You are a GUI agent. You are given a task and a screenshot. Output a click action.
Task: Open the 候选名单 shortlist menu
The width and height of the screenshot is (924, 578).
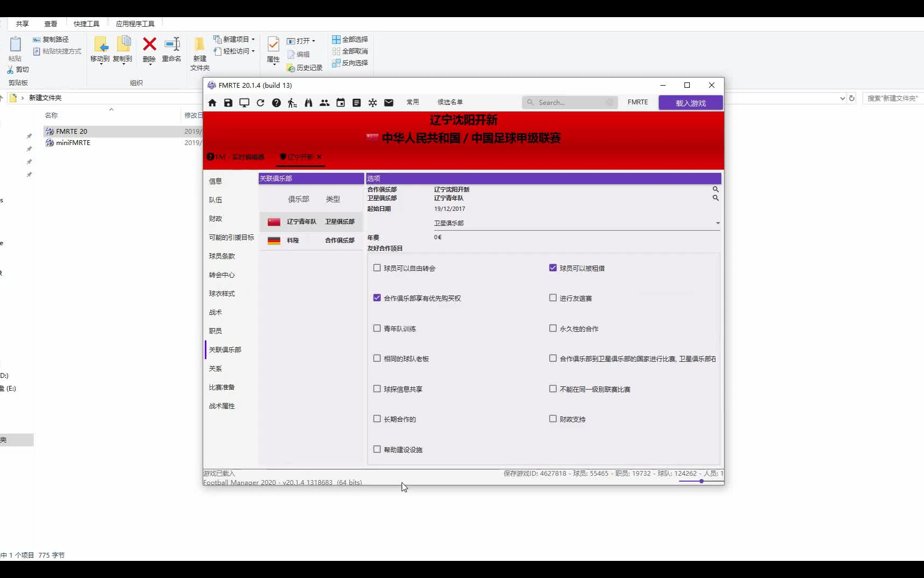450,102
